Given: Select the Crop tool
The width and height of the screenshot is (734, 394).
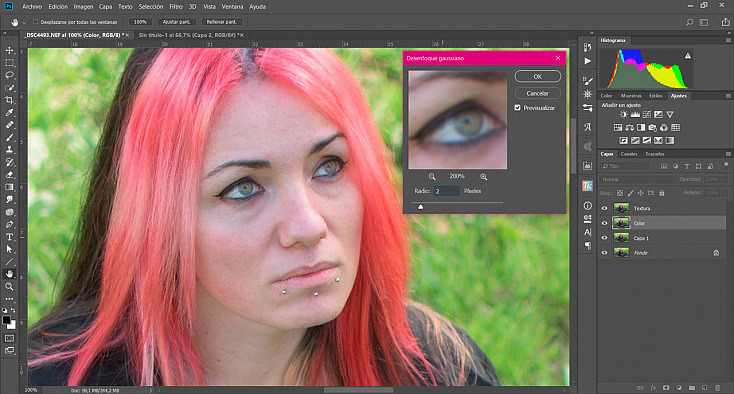Looking at the screenshot, I should [x=9, y=100].
